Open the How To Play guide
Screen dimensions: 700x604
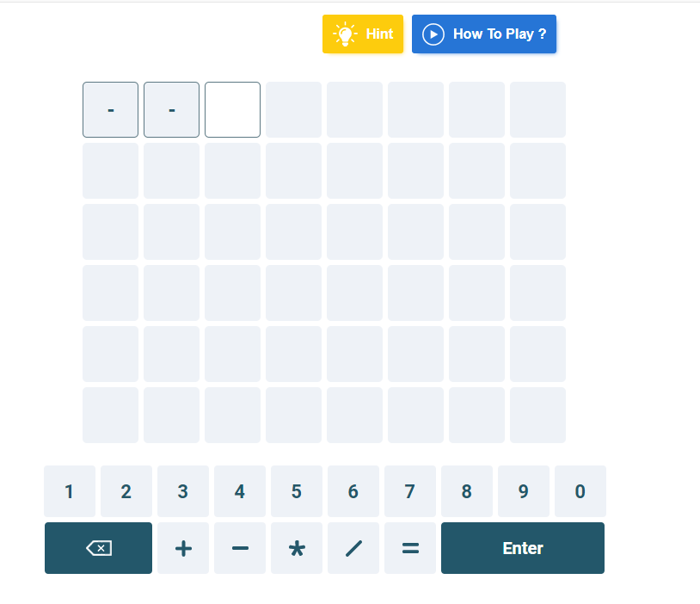click(483, 34)
